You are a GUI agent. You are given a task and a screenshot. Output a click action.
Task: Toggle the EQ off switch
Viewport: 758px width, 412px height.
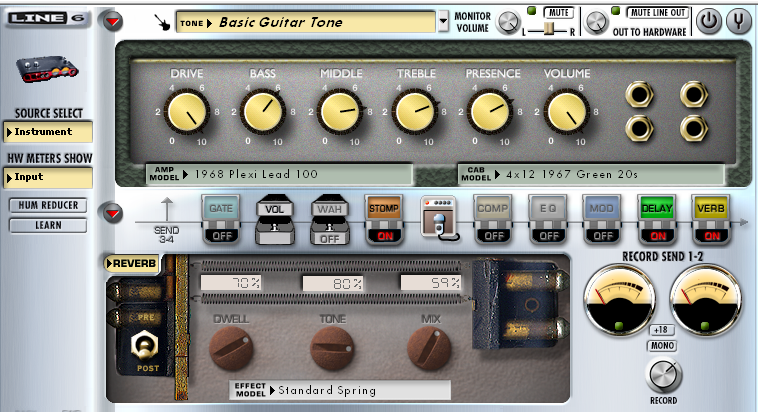(548, 235)
